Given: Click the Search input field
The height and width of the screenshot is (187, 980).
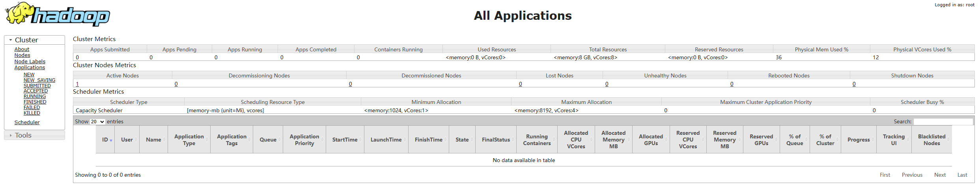Looking at the screenshot, I should [x=943, y=122].
